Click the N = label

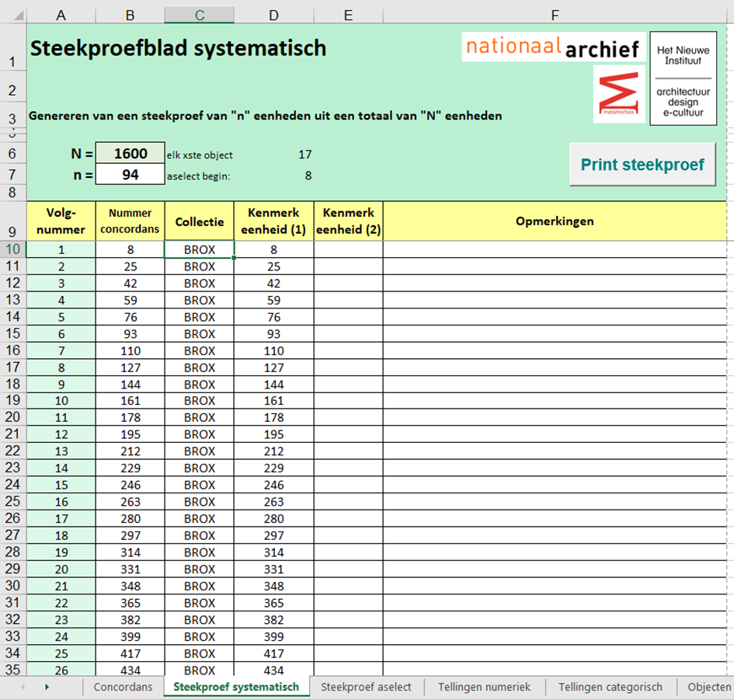pyautogui.click(x=82, y=154)
